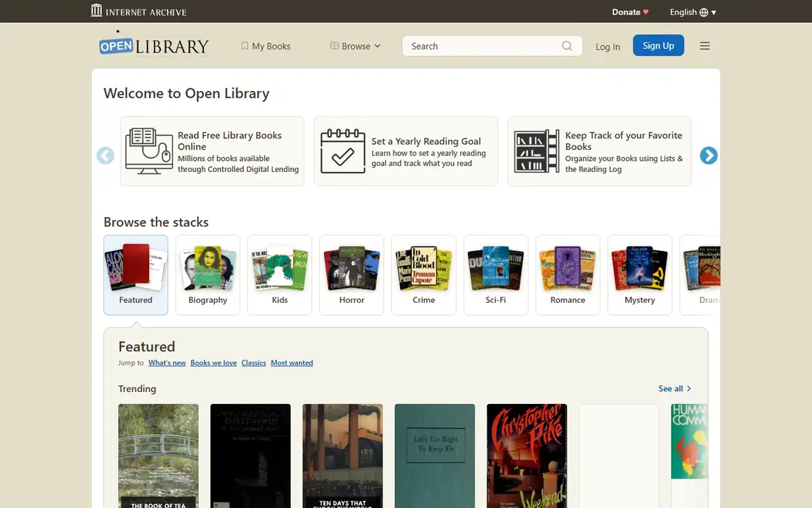Open My Books bookmark link
The width and height of the screenshot is (812, 508).
coord(266,46)
